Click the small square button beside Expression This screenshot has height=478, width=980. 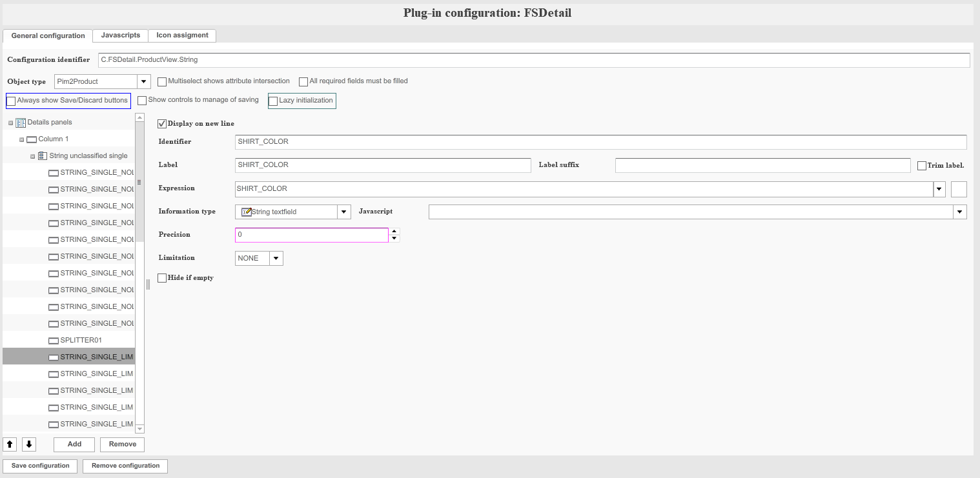click(959, 189)
